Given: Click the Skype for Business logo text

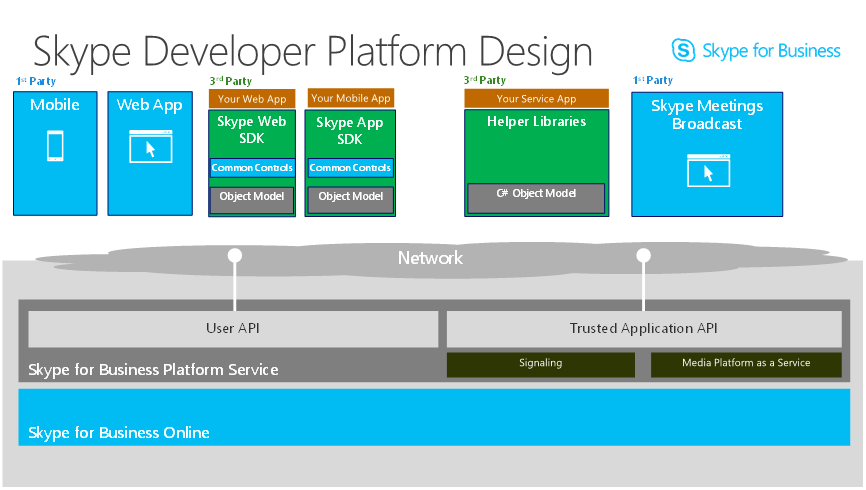Looking at the screenshot, I should [771, 51].
